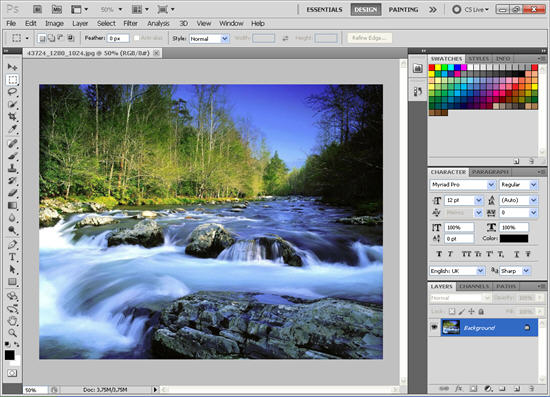This screenshot has width=550, height=397.
Task: Switch to the Paragraph tab
Action: tap(490, 172)
